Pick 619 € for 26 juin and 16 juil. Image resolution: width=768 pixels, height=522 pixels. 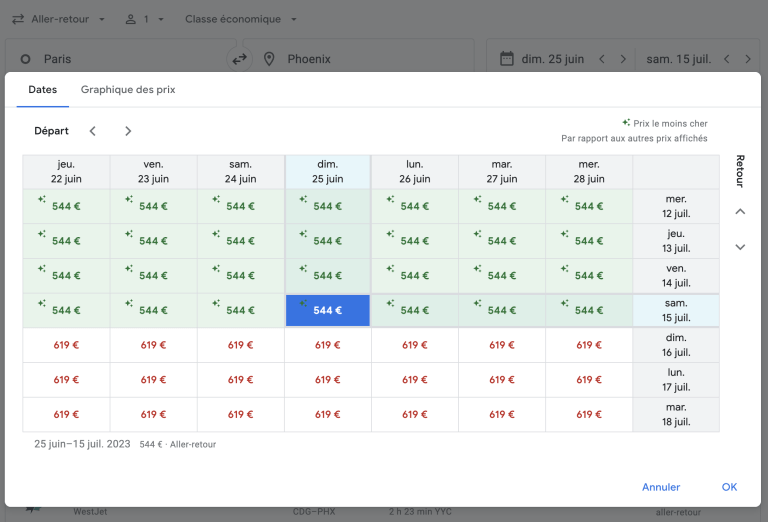pyautogui.click(x=415, y=345)
